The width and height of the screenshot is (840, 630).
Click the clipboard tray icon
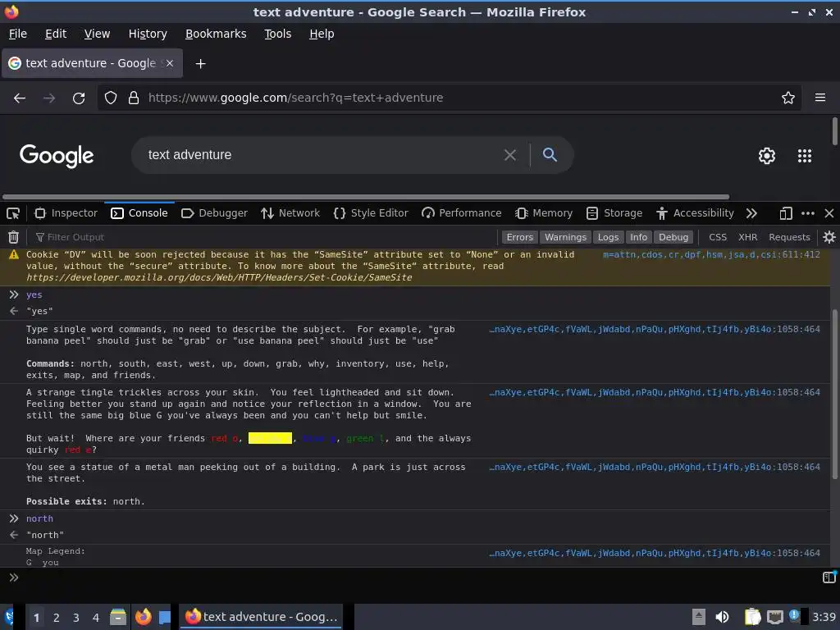point(753,617)
